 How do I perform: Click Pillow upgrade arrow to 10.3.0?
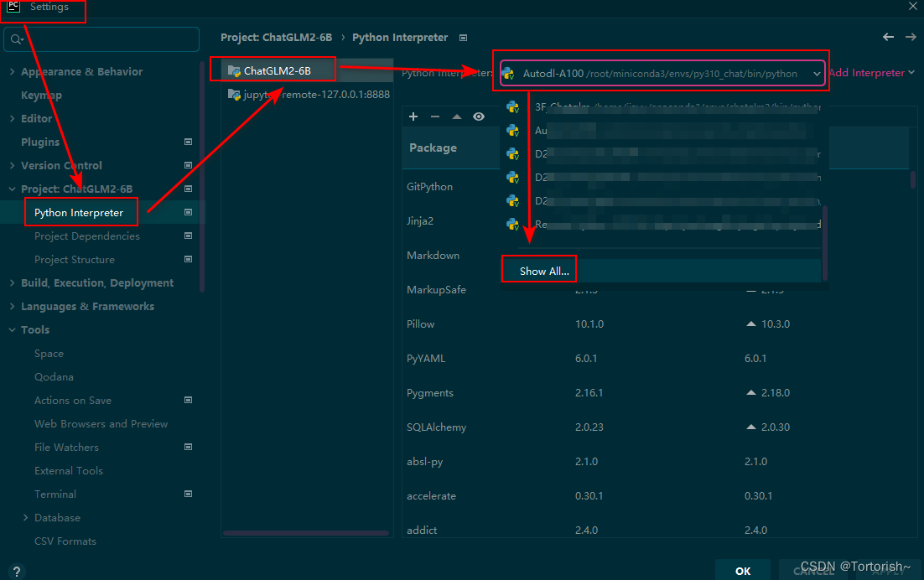click(x=750, y=324)
